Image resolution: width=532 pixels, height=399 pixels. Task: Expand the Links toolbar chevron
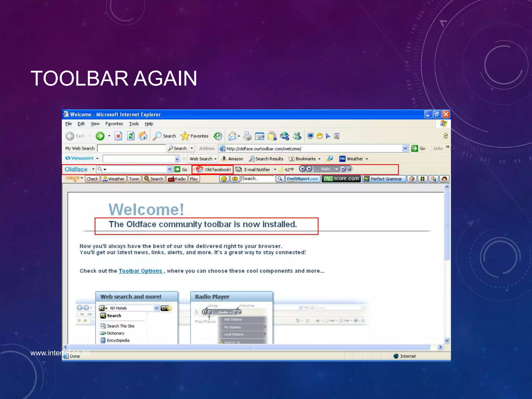[448, 147]
